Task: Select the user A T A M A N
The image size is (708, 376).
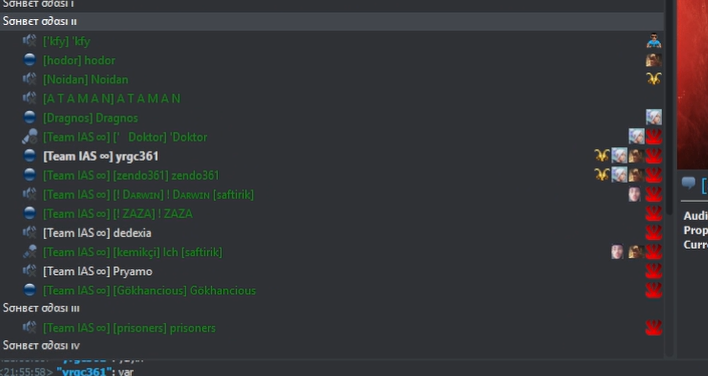Action: click(112, 98)
